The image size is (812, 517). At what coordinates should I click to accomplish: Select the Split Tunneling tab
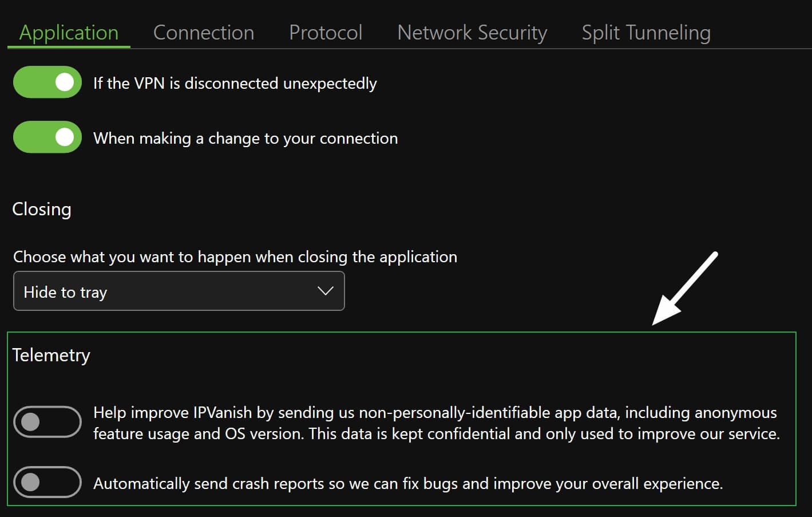point(646,33)
